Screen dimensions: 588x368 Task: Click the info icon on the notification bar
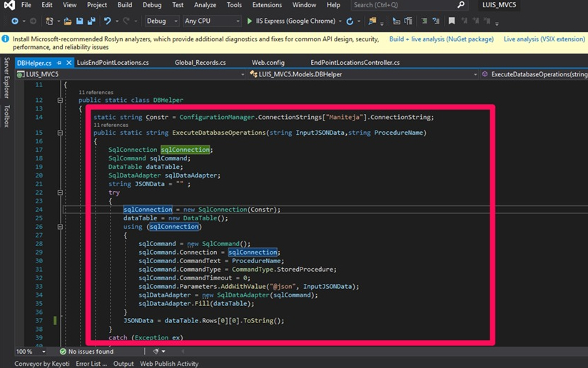(5, 39)
